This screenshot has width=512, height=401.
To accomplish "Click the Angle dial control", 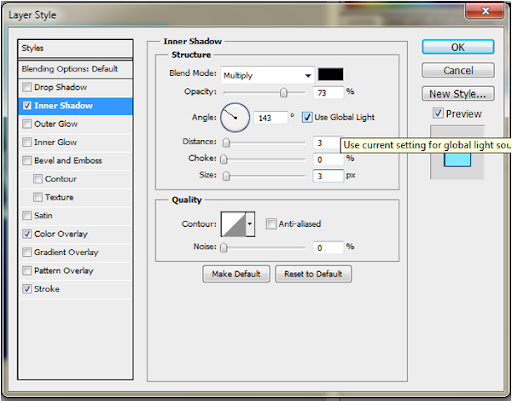I will [x=235, y=117].
